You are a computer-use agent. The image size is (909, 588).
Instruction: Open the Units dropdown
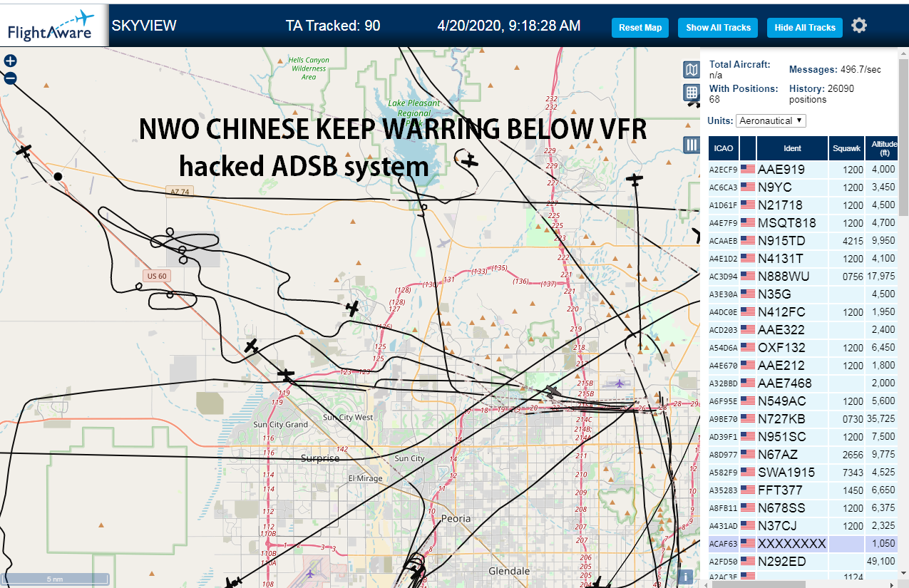[771, 120]
